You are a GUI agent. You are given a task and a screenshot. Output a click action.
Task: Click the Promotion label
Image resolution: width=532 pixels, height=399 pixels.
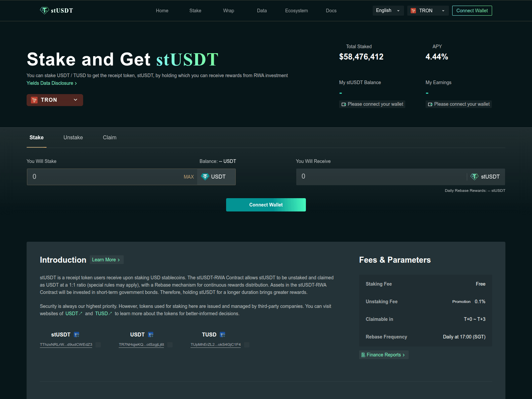[x=461, y=302]
